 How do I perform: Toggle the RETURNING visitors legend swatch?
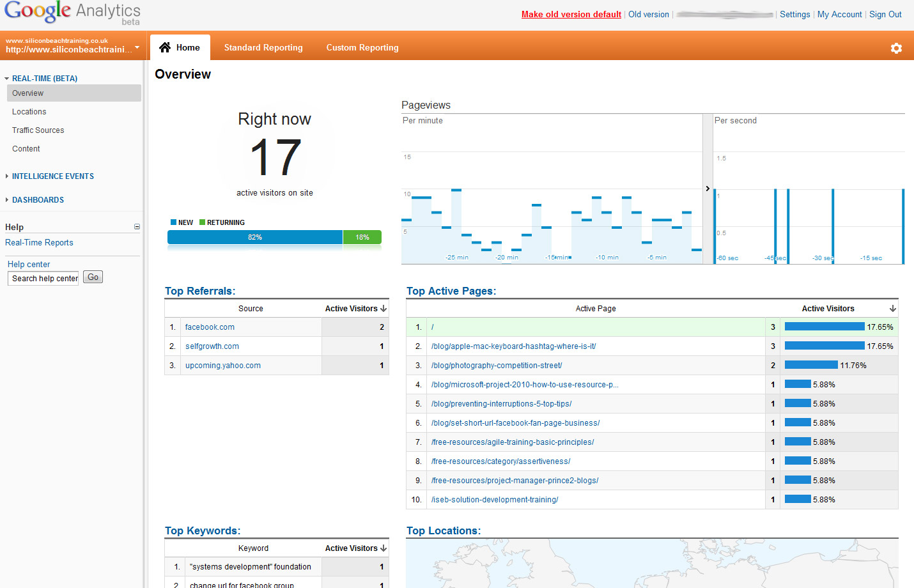[x=202, y=222]
